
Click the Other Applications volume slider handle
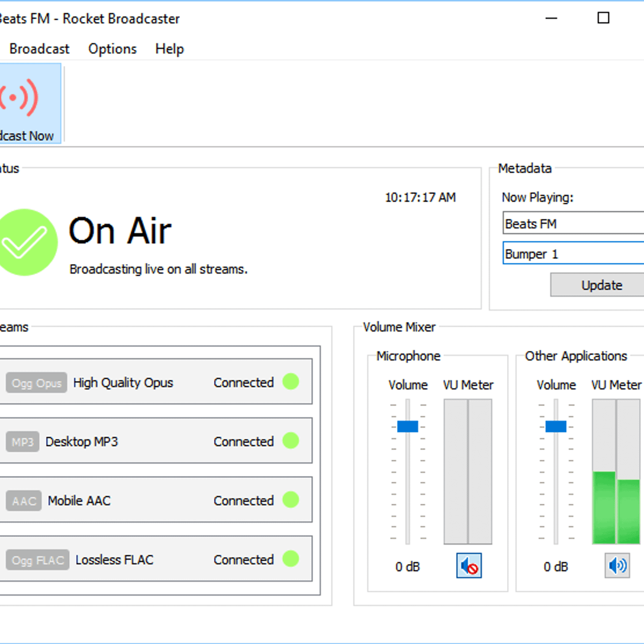(x=555, y=427)
